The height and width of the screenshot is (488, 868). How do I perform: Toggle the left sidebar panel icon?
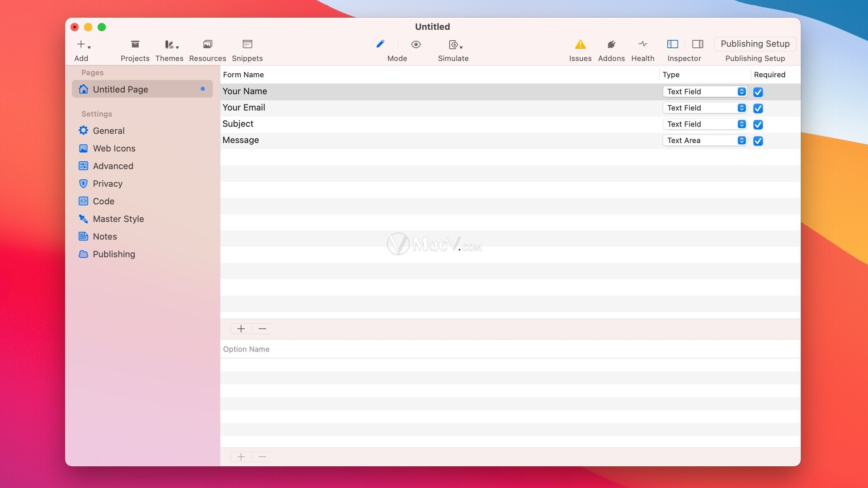tap(673, 44)
